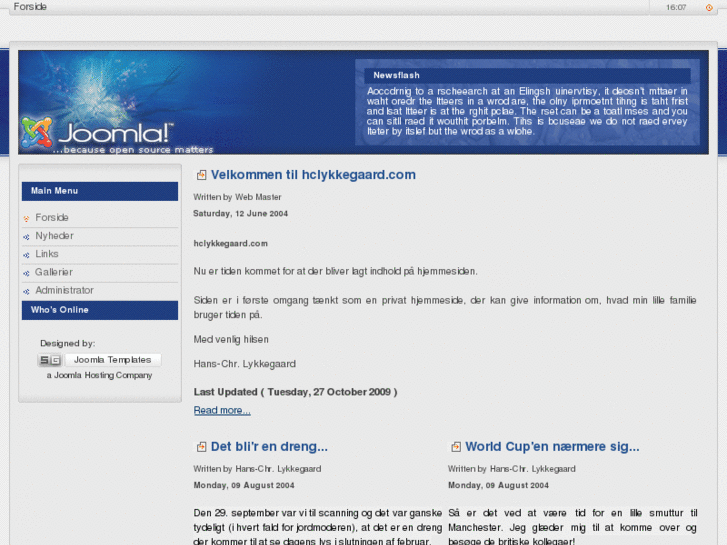Click the orange bullet beside Forside

pos(26,218)
